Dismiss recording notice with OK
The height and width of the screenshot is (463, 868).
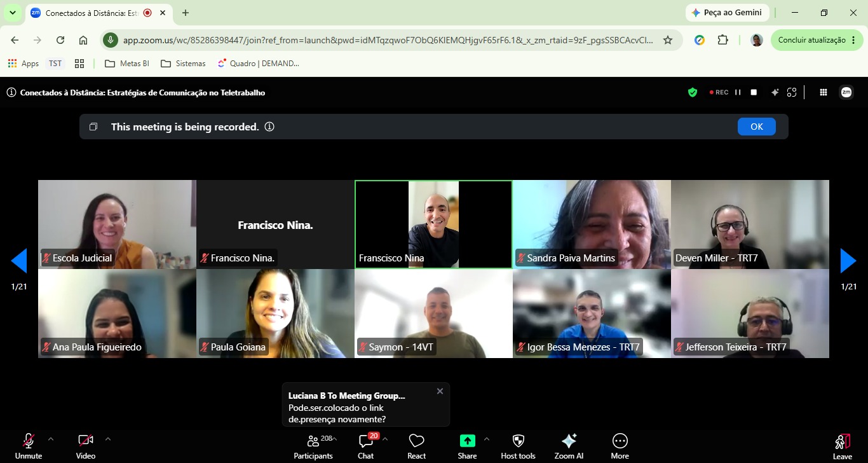[757, 127]
